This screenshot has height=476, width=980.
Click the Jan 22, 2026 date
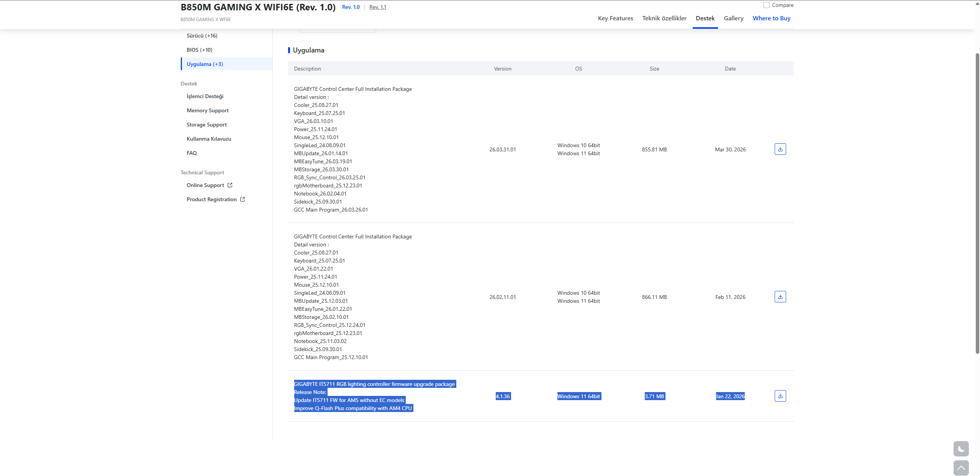click(x=730, y=396)
